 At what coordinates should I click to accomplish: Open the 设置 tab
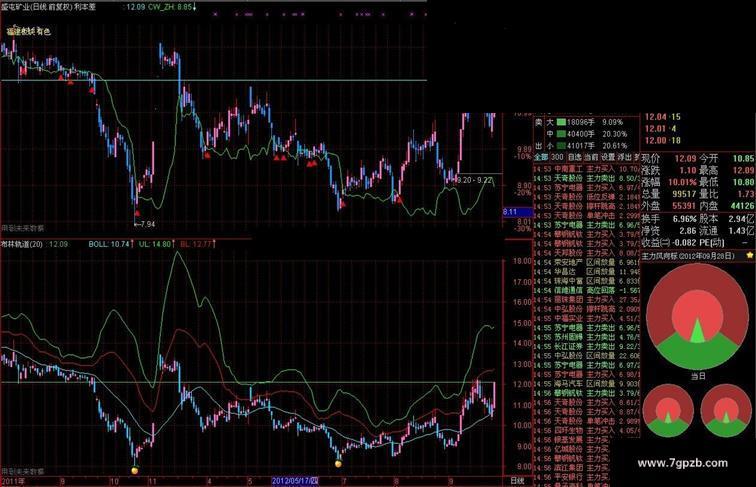click(608, 157)
